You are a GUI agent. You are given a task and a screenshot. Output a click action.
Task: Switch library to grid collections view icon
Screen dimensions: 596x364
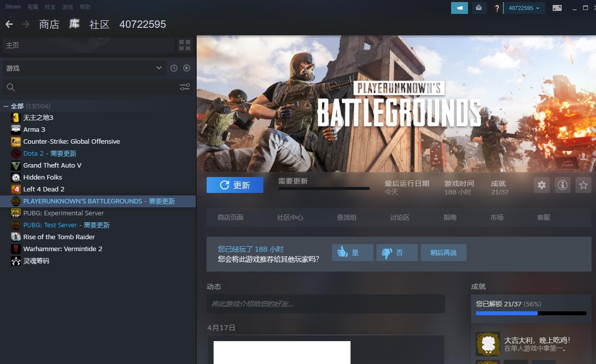coord(185,45)
